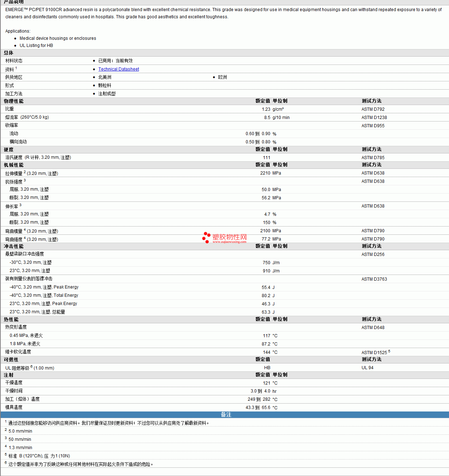Click the '机械性能' section header
The width and height of the screenshot is (449, 476).
pyautogui.click(x=14, y=165)
